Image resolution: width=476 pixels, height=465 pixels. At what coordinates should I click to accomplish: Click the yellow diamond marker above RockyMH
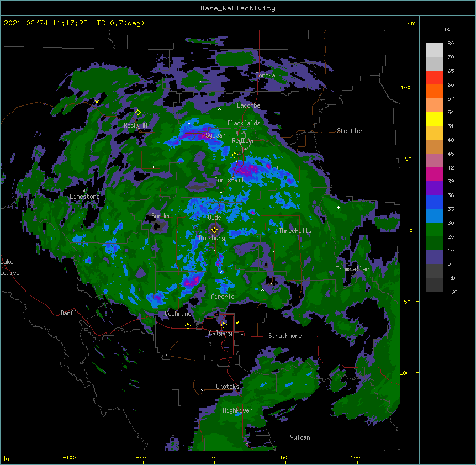point(137,113)
